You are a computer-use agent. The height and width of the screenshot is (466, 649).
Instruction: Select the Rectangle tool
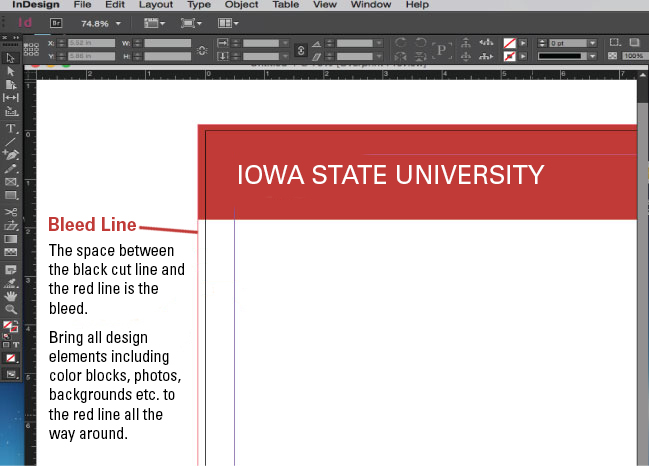coord(11,195)
